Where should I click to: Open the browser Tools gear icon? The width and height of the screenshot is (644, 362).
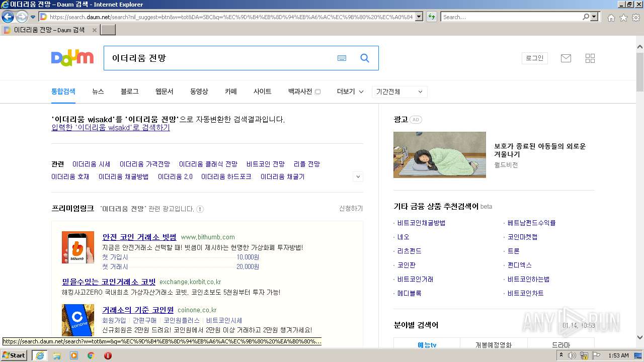[635, 18]
